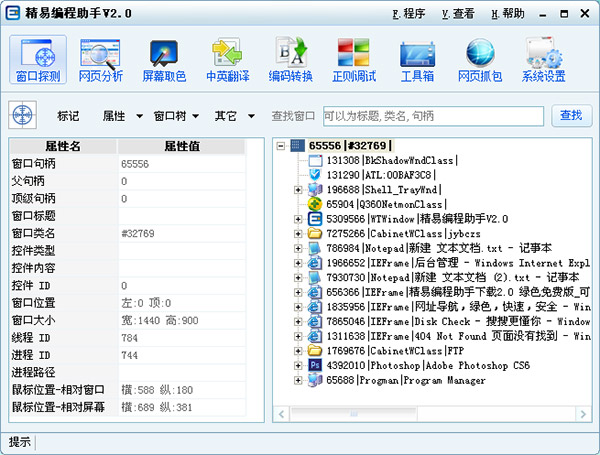Screen dimensions: 600x455
Task: Collapse the root node 65556 #32769
Action: pyautogui.click(x=281, y=146)
